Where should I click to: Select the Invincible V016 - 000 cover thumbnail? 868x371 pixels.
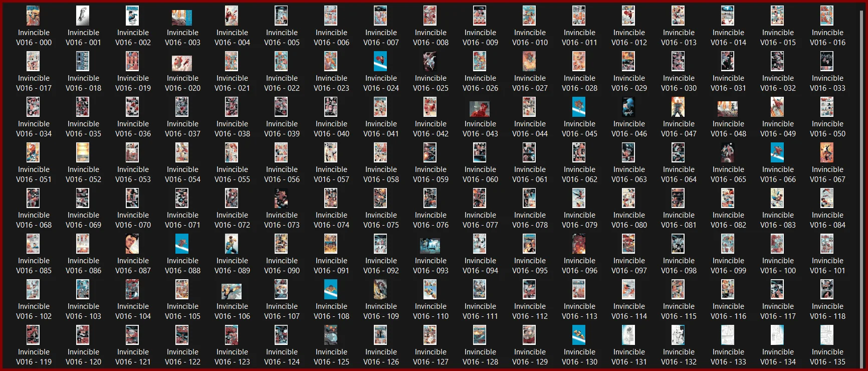(x=33, y=16)
